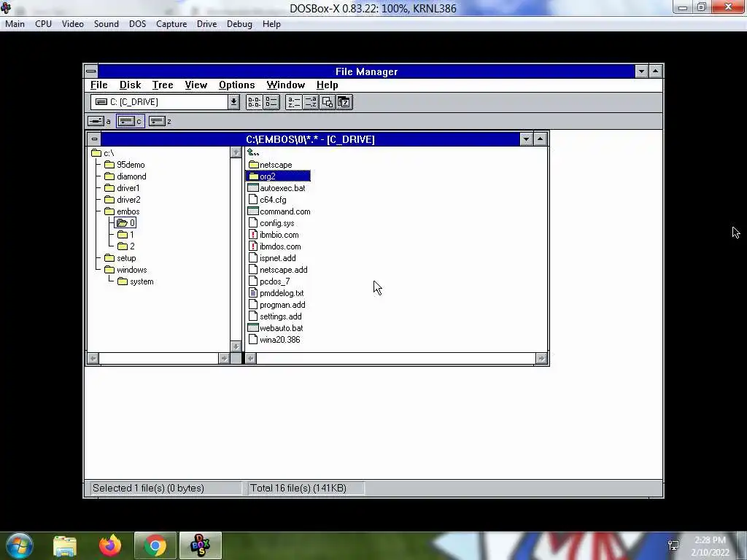Select the org2 folder entry

278,176
